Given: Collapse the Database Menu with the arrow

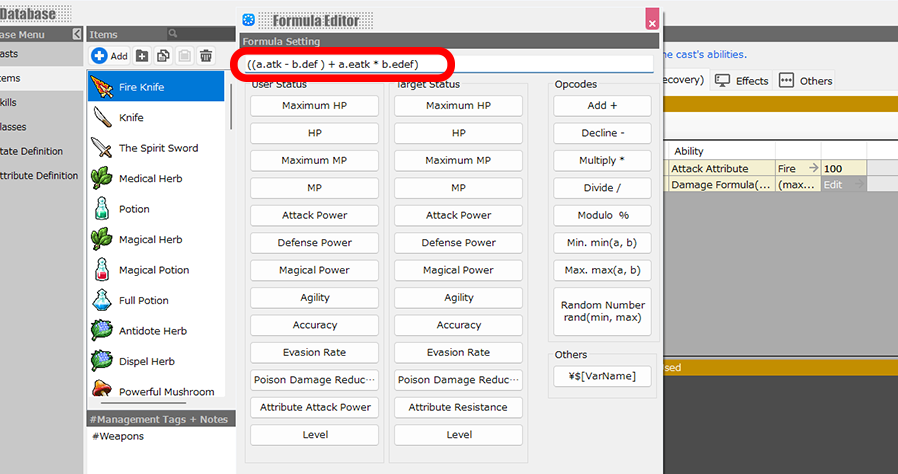Looking at the screenshot, I should coord(77,34).
